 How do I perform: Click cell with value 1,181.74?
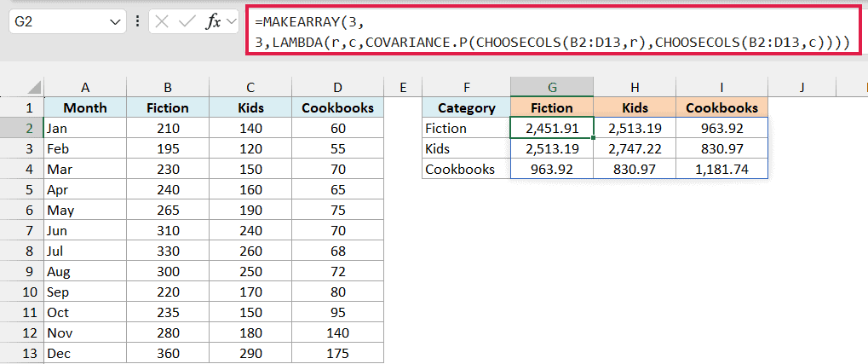point(721,169)
